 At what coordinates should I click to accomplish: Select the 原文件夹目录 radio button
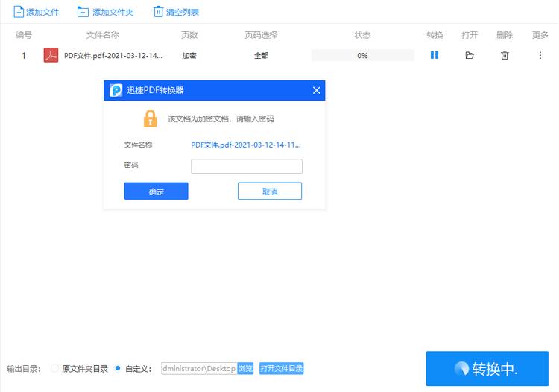click(54, 368)
